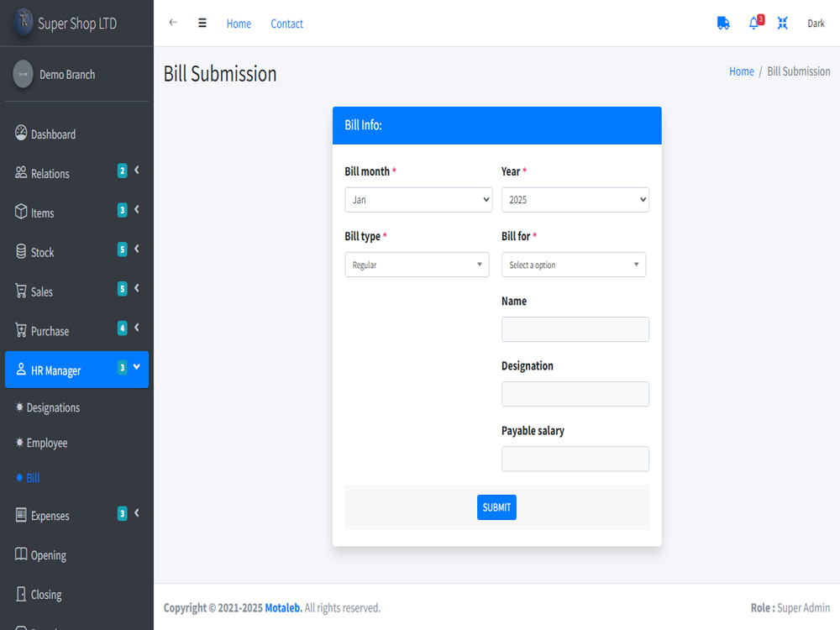Open the Bill for select option dropdown

[574, 265]
